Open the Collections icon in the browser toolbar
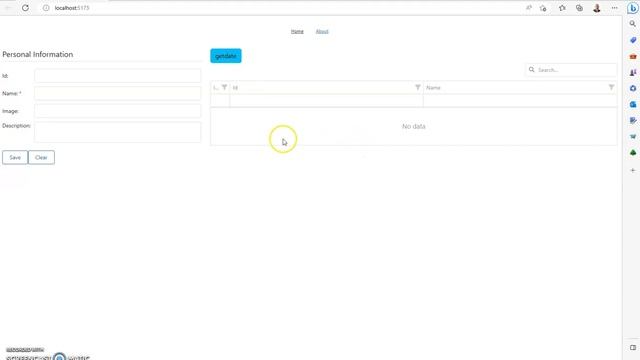Image resolution: width=640 pixels, height=360 pixels. point(579,8)
